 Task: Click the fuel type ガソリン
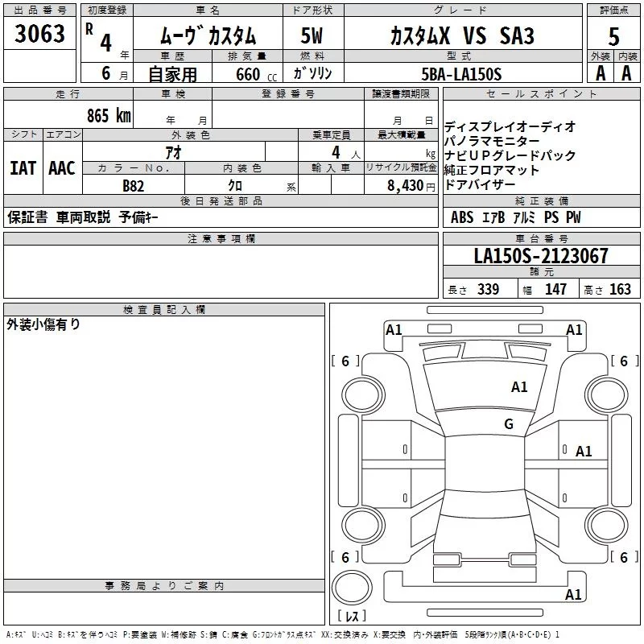[312, 73]
